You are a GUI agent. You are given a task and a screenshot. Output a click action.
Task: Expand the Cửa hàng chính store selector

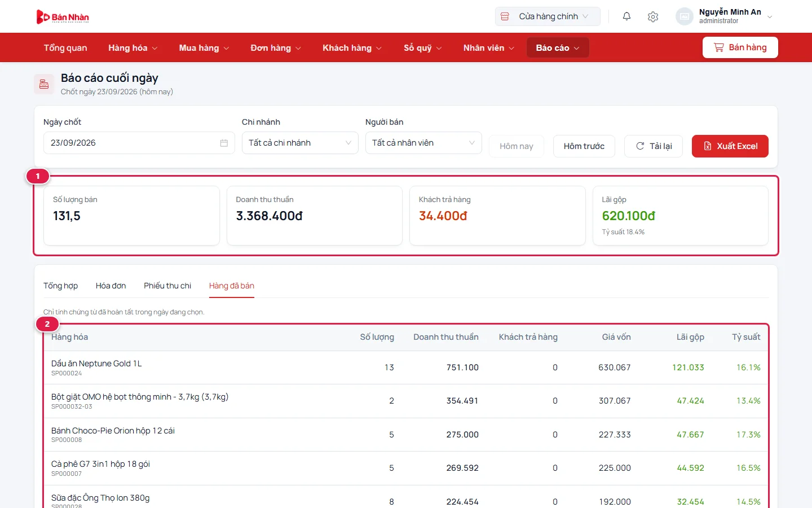548,16
